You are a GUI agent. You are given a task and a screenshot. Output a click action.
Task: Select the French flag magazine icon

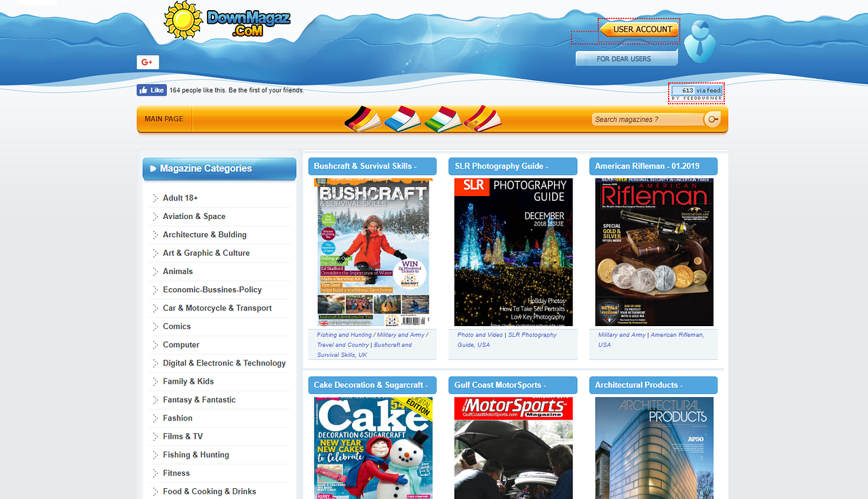pyautogui.click(x=403, y=119)
